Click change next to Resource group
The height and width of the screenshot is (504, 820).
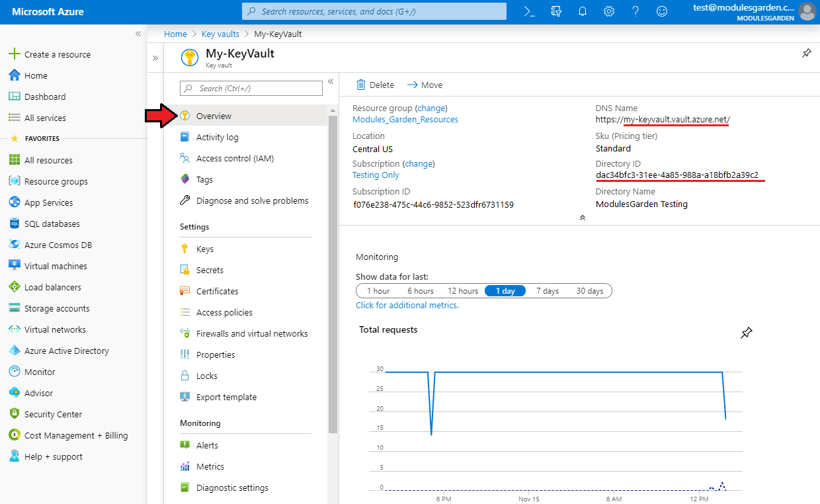tap(431, 108)
